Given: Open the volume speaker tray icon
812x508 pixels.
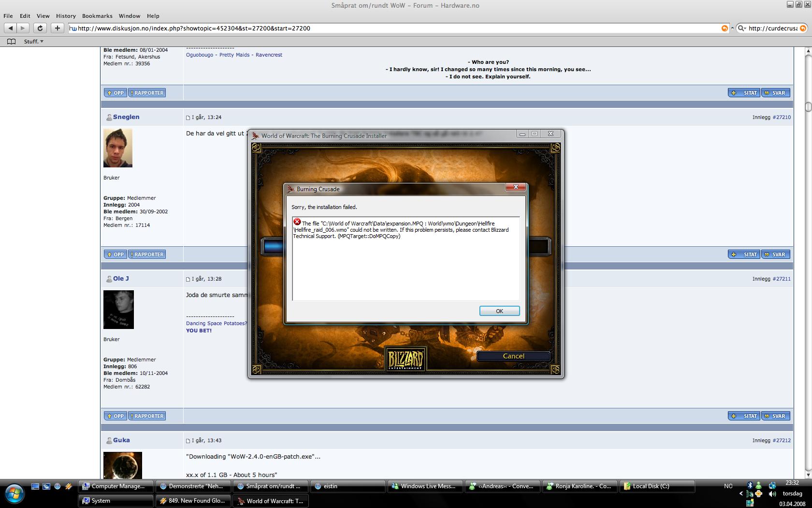Looking at the screenshot, I should pyautogui.click(x=772, y=494).
